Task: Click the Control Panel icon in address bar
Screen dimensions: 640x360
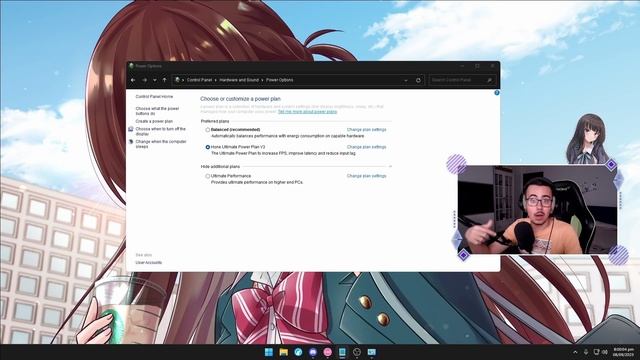Action: pyautogui.click(x=177, y=80)
